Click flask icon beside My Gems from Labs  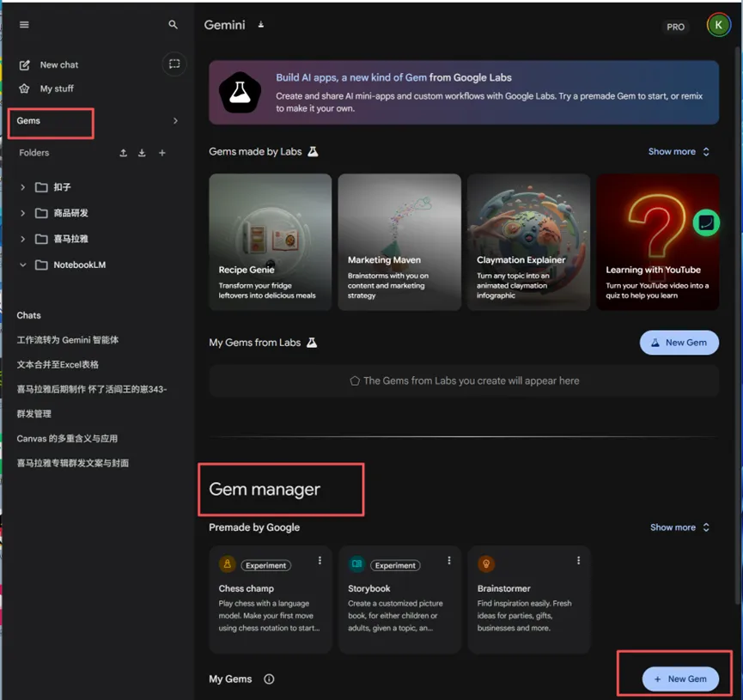312,343
